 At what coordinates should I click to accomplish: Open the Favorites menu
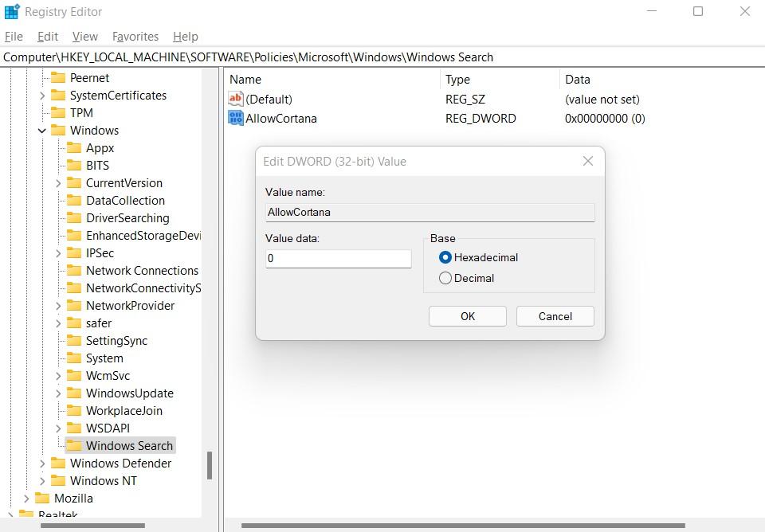point(135,37)
